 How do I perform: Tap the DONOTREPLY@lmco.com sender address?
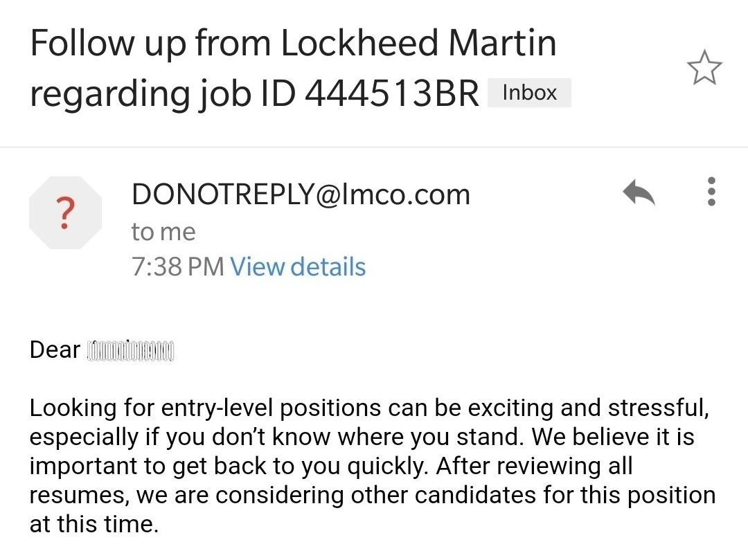[301, 194]
